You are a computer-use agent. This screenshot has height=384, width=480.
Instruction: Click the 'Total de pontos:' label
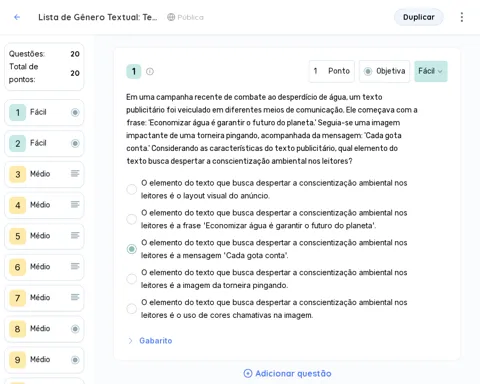click(23, 73)
